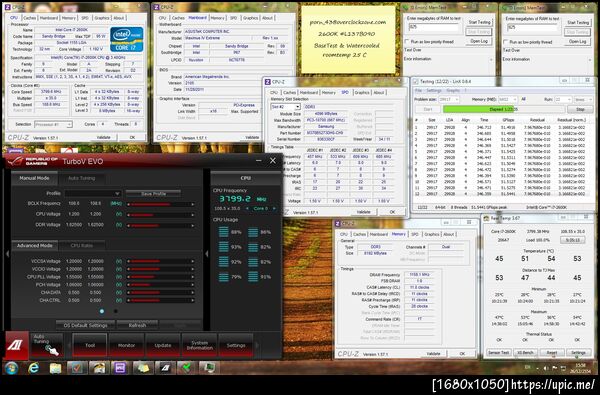600x395 pixels.
Task: Click the red AI Suite logo button
Action: click(16, 345)
